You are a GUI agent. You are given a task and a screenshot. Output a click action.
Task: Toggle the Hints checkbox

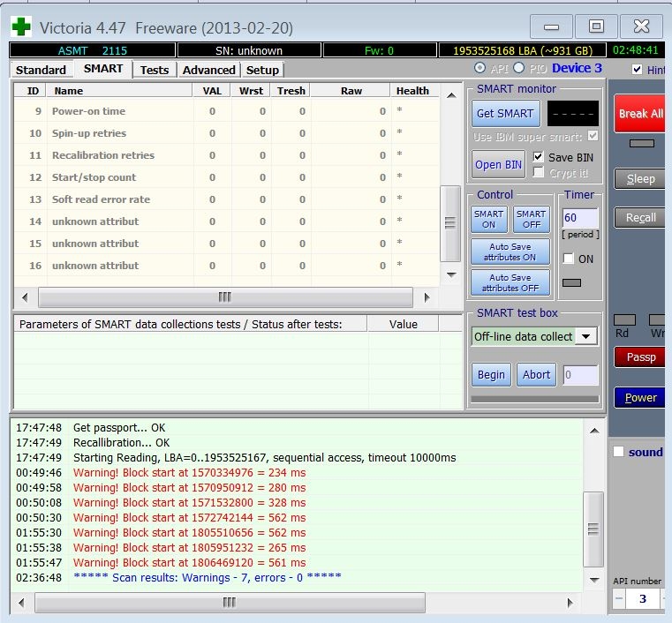638,70
